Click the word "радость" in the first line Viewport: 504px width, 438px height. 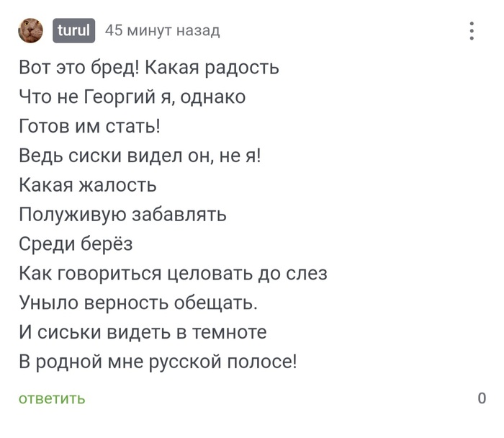pyautogui.click(x=242, y=68)
